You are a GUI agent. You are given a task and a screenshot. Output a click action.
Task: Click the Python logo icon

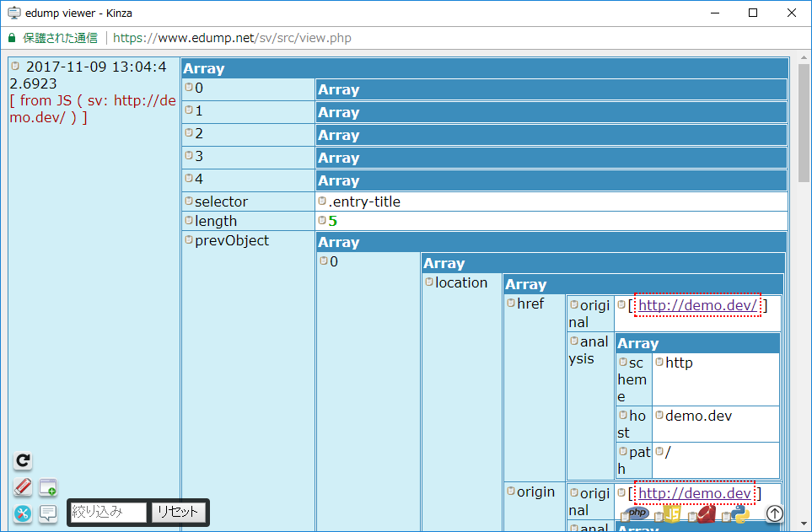click(x=739, y=513)
